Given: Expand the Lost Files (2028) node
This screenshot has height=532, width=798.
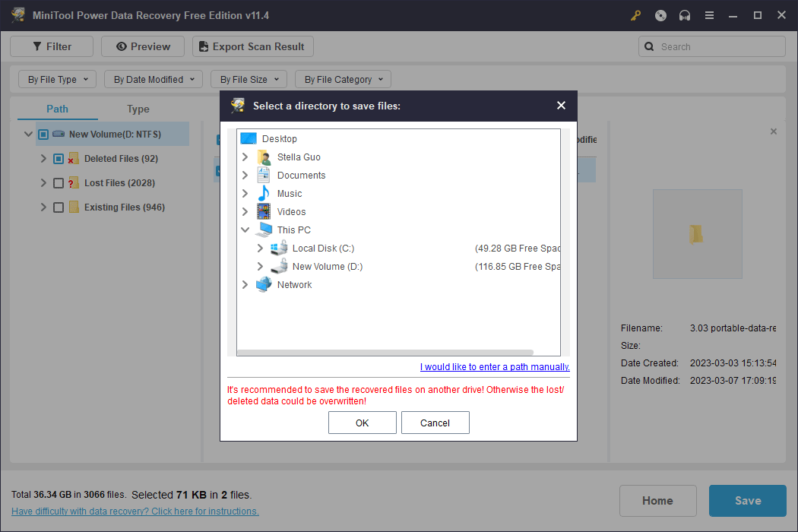Looking at the screenshot, I should (43, 182).
